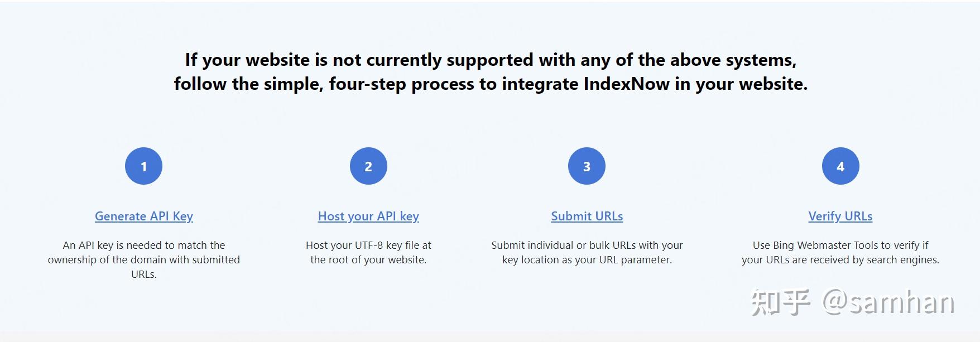Click the number 3 step circle

pyautogui.click(x=587, y=166)
